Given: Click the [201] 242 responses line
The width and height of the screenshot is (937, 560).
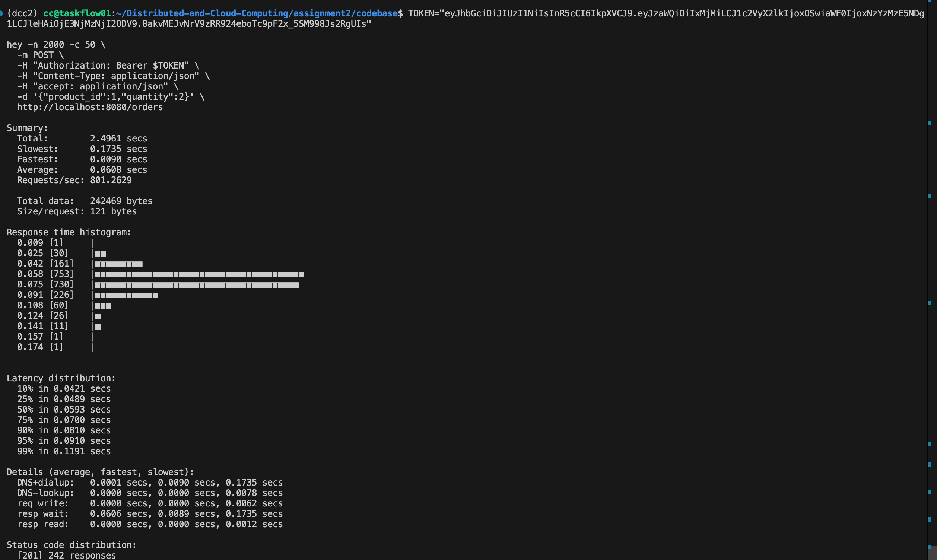Looking at the screenshot, I should (67, 555).
